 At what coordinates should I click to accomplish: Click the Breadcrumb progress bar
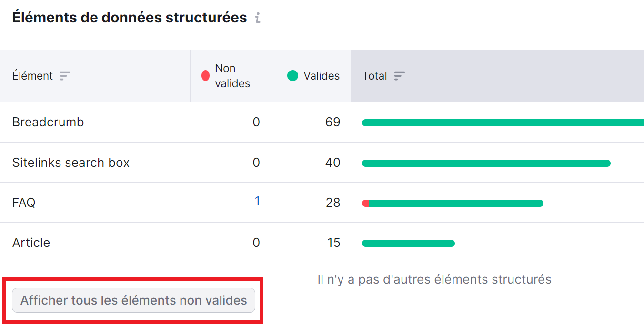point(500,123)
